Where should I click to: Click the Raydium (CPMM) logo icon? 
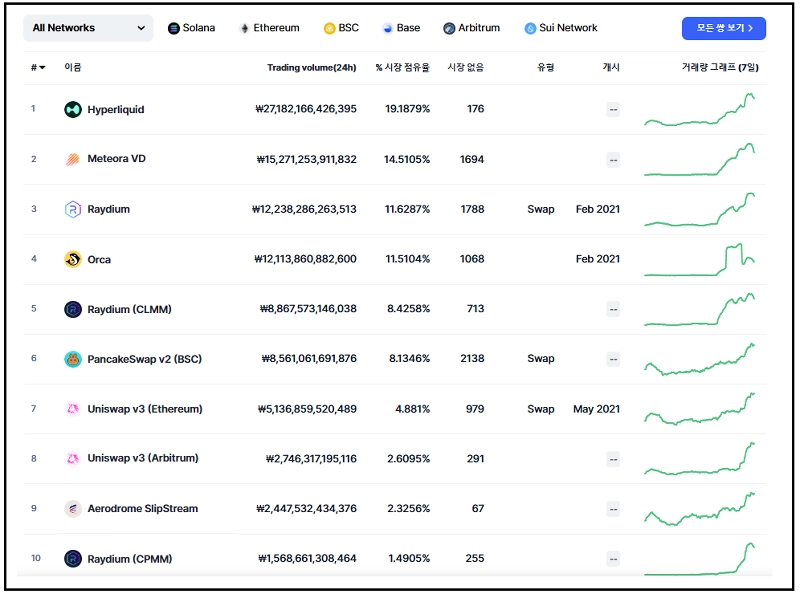[x=72, y=559]
